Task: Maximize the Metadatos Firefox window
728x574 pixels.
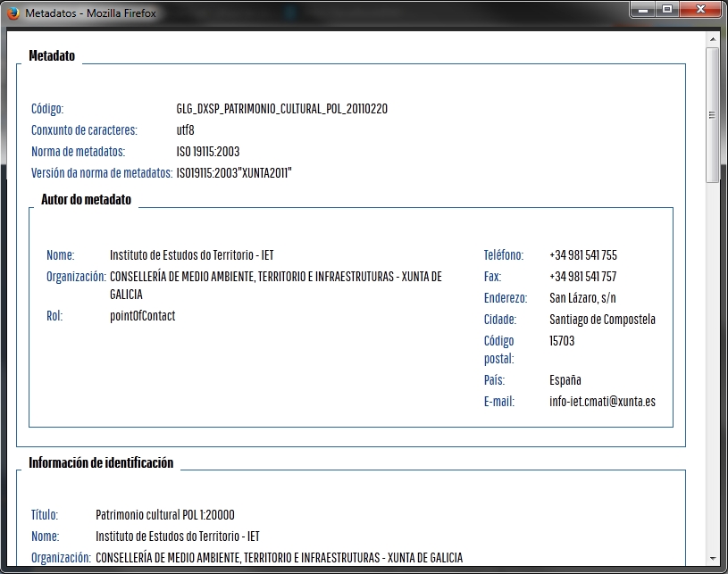Action: click(x=667, y=10)
